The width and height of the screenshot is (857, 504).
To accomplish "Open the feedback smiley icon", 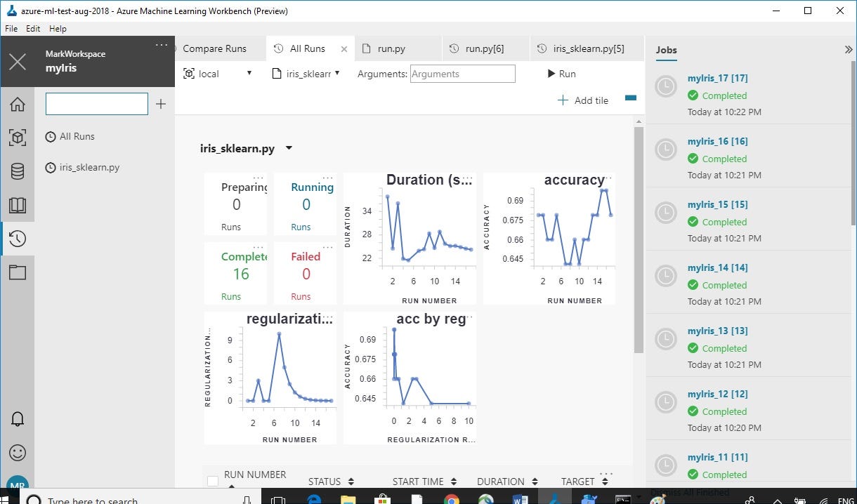I will click(x=18, y=453).
